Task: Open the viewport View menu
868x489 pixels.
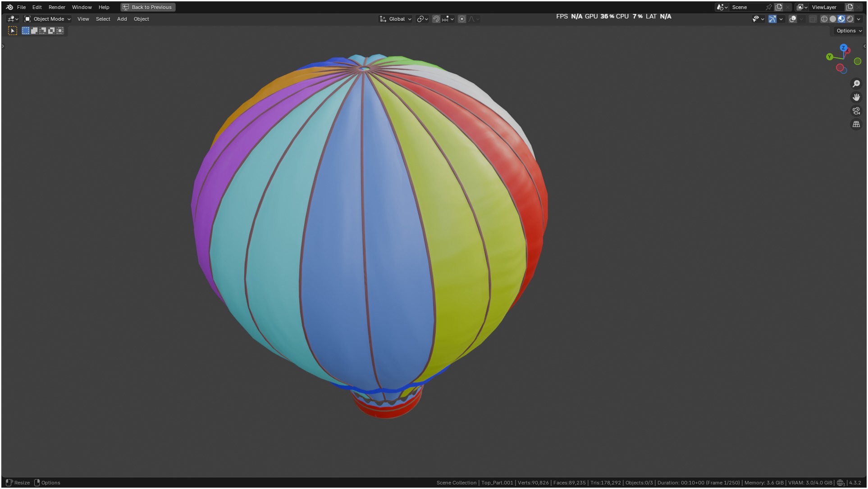Action: point(83,19)
